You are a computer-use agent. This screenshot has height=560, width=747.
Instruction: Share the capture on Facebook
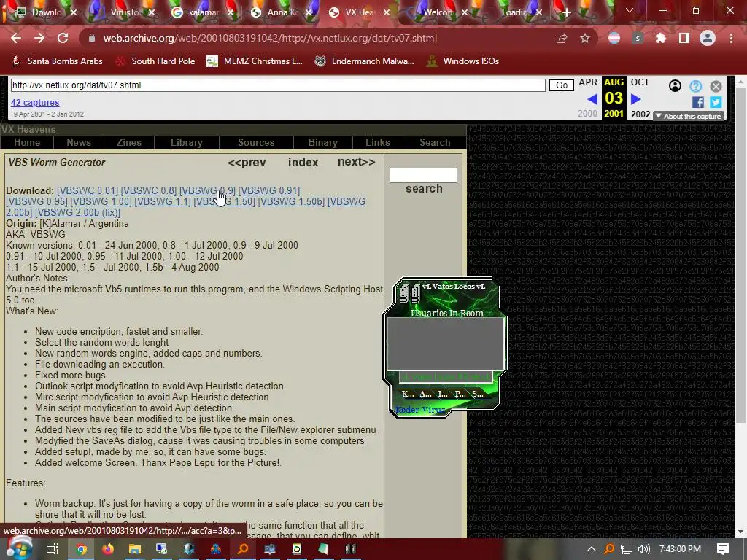click(x=698, y=102)
